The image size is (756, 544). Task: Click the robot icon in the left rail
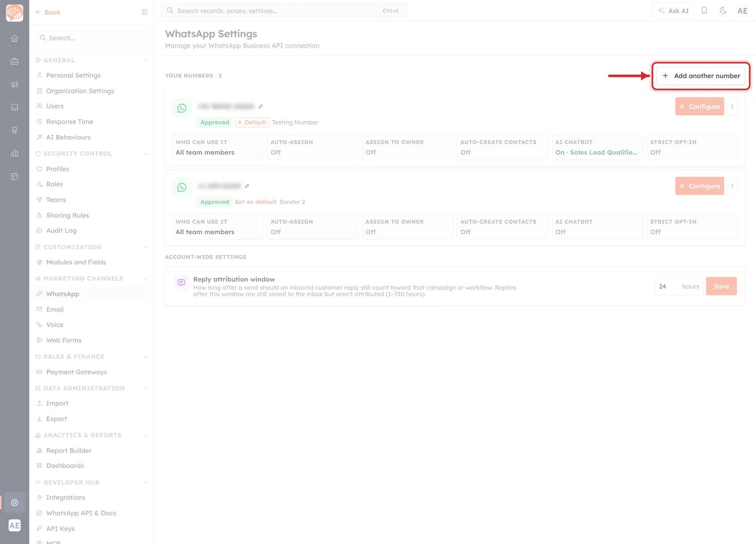pyautogui.click(x=15, y=130)
